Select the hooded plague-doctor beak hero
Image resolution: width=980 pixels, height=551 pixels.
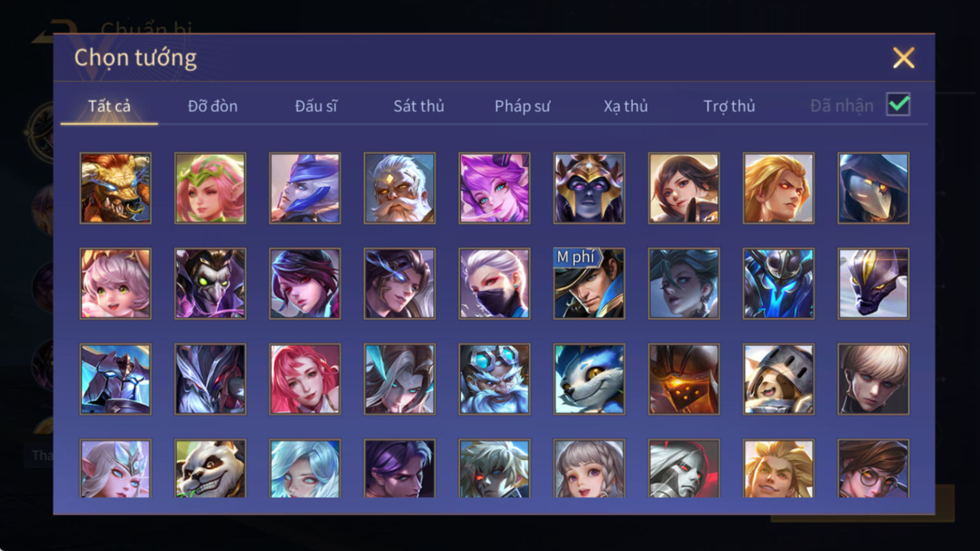[873, 188]
